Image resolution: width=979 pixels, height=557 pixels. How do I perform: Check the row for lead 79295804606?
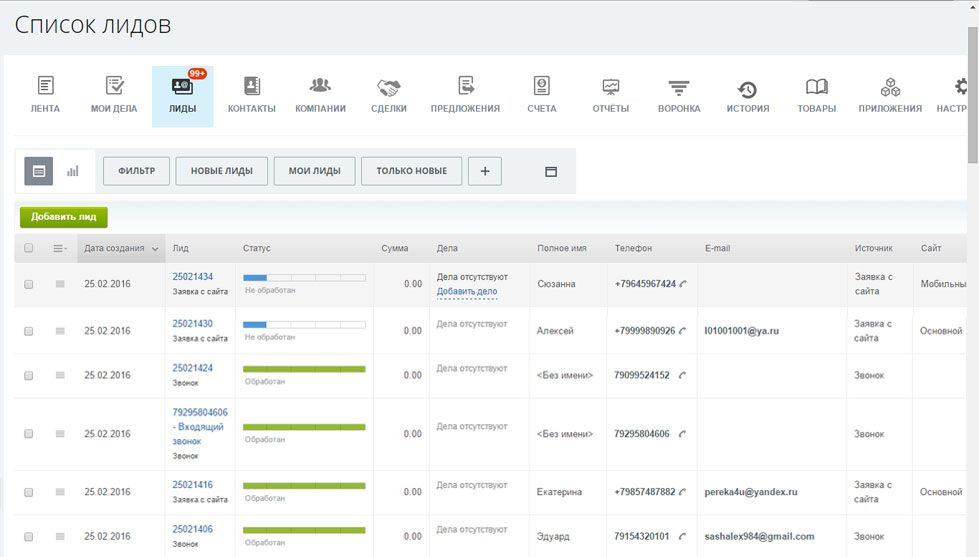(x=29, y=433)
